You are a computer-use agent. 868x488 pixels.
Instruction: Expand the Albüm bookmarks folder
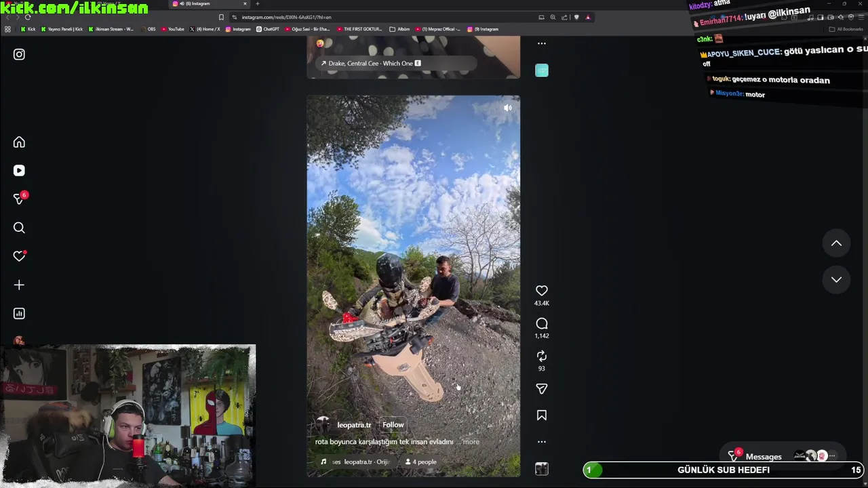[400, 29]
